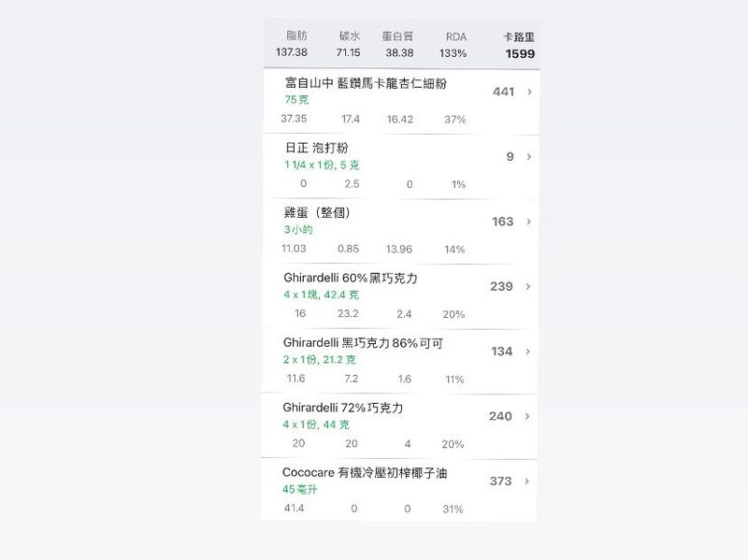Screen dimensions: 748x560
Task: Open the chevron for the 441-calorie almond flour entry
Action: [529, 92]
